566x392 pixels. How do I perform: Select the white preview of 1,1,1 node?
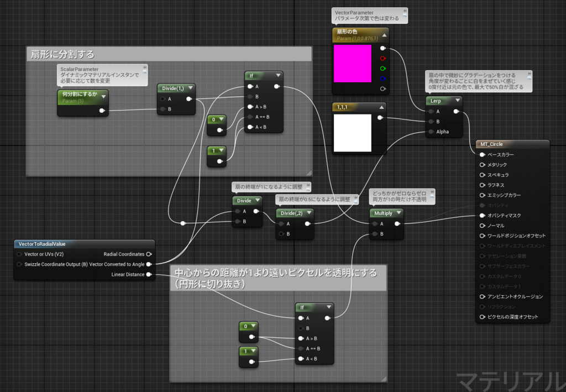point(352,133)
